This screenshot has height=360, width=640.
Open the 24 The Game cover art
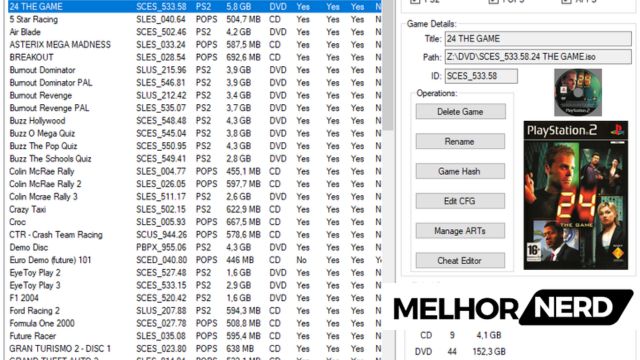(576, 195)
